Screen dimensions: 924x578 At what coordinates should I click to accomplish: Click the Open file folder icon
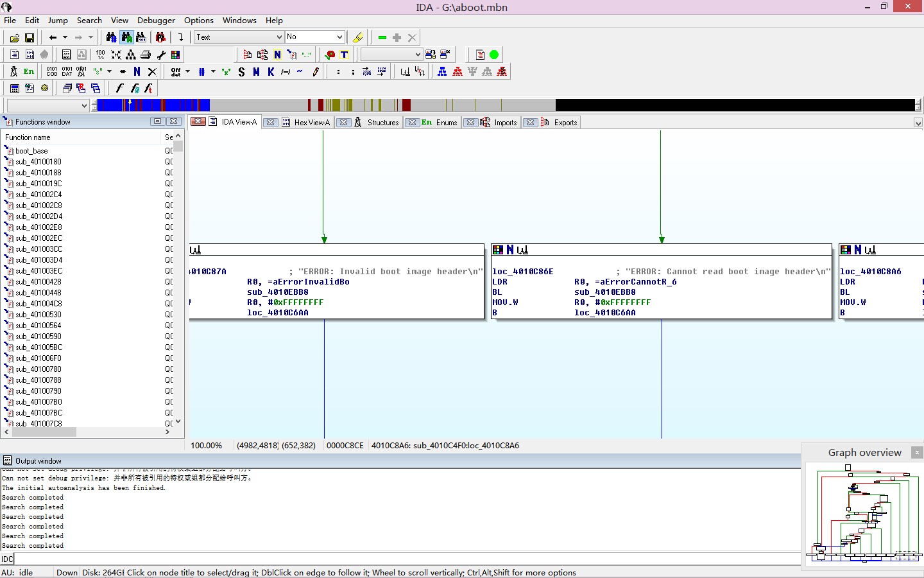tap(14, 38)
